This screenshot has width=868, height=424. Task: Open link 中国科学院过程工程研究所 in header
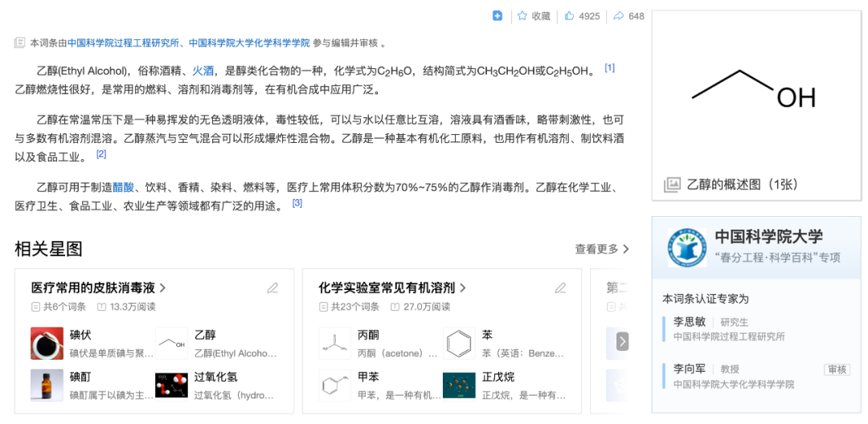125,43
